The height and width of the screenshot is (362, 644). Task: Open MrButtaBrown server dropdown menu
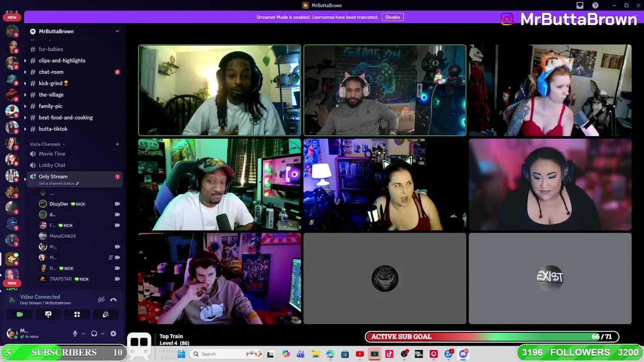(117, 31)
